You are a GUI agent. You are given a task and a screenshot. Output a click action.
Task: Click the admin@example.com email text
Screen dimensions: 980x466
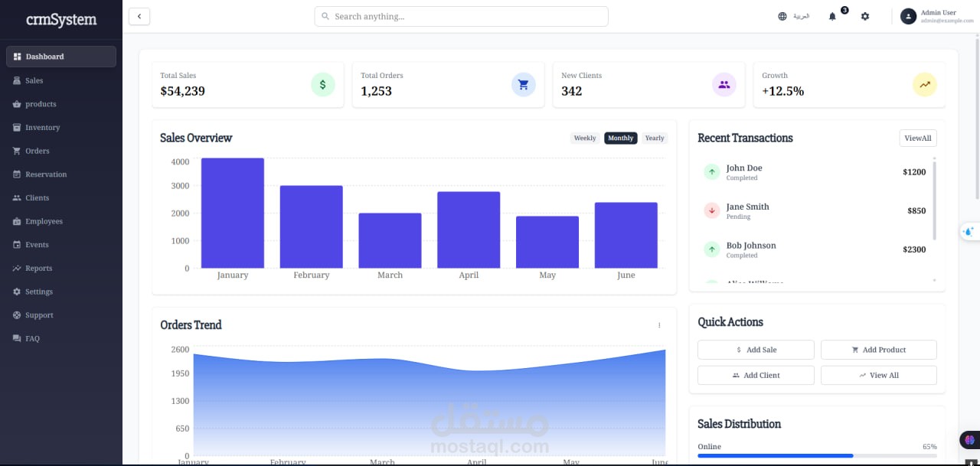pos(947,21)
